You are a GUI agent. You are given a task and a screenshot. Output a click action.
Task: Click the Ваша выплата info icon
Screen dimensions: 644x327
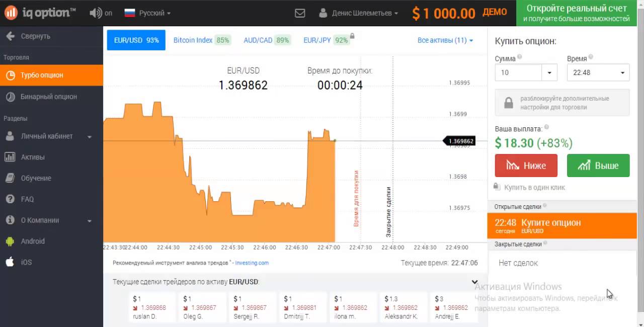pyautogui.click(x=547, y=127)
